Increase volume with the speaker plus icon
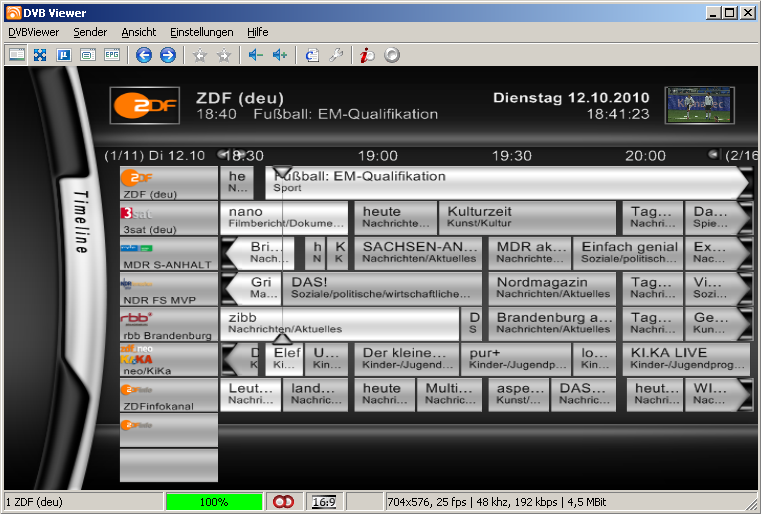The width and height of the screenshot is (761, 514). [280, 55]
